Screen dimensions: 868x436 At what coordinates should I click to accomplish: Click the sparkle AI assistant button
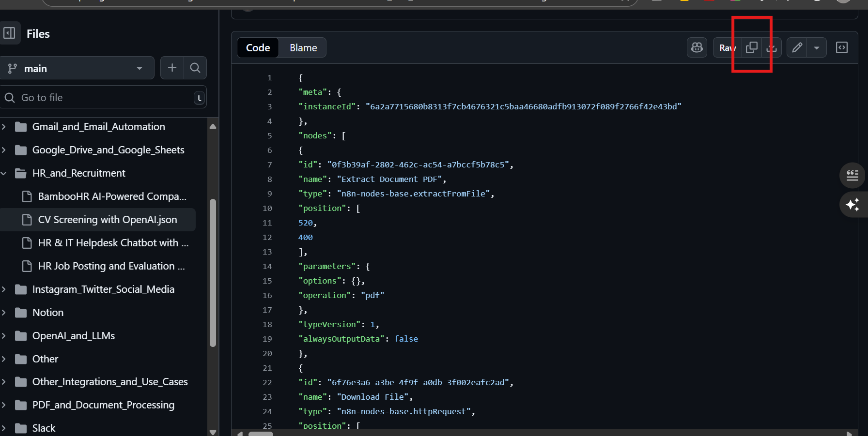pos(852,205)
